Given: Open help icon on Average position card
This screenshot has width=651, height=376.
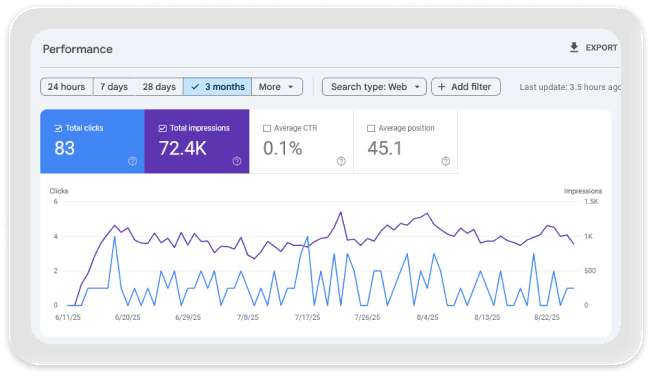Looking at the screenshot, I should [445, 161].
